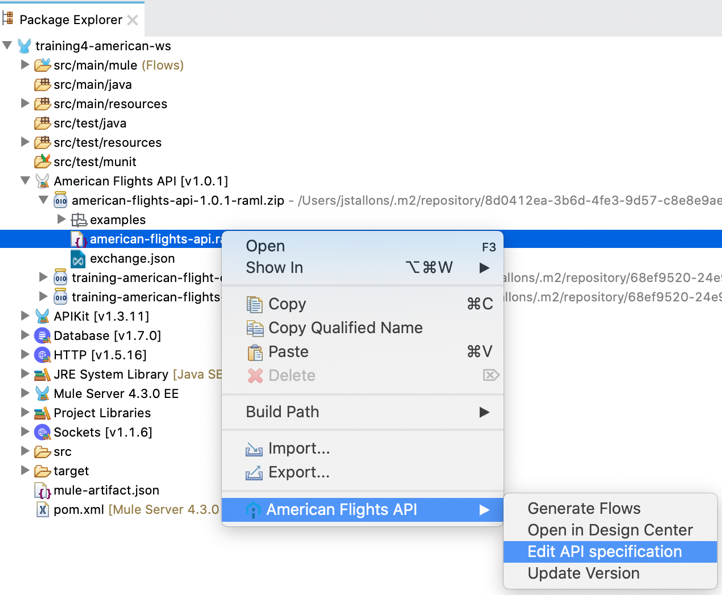The image size is (722, 595).
Task: Expand the training-american-flights jar
Action: 43,297
